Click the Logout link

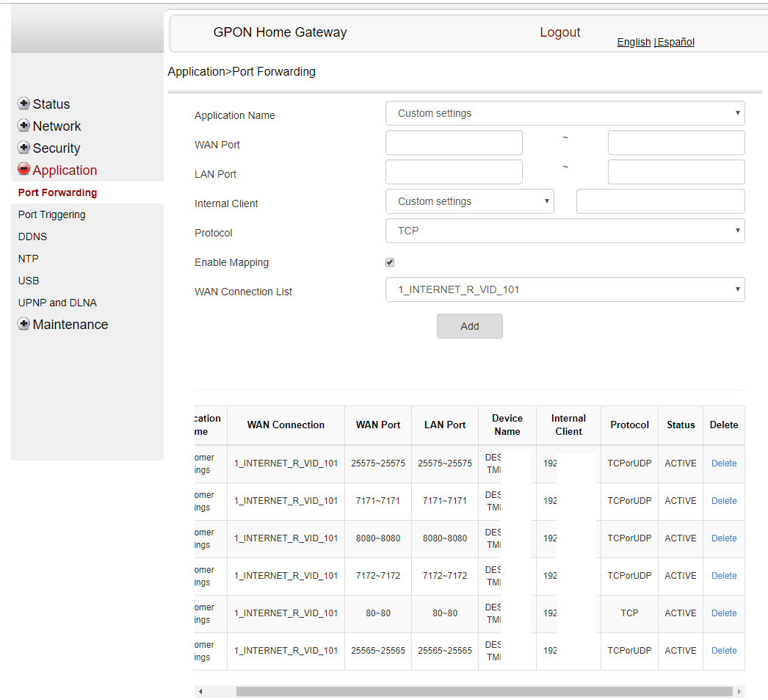(559, 32)
